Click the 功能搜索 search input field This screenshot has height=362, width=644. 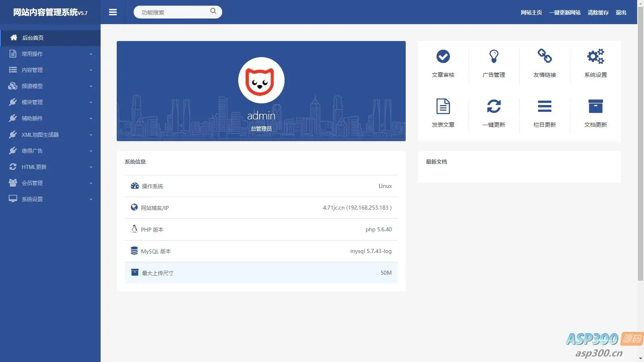(178, 12)
